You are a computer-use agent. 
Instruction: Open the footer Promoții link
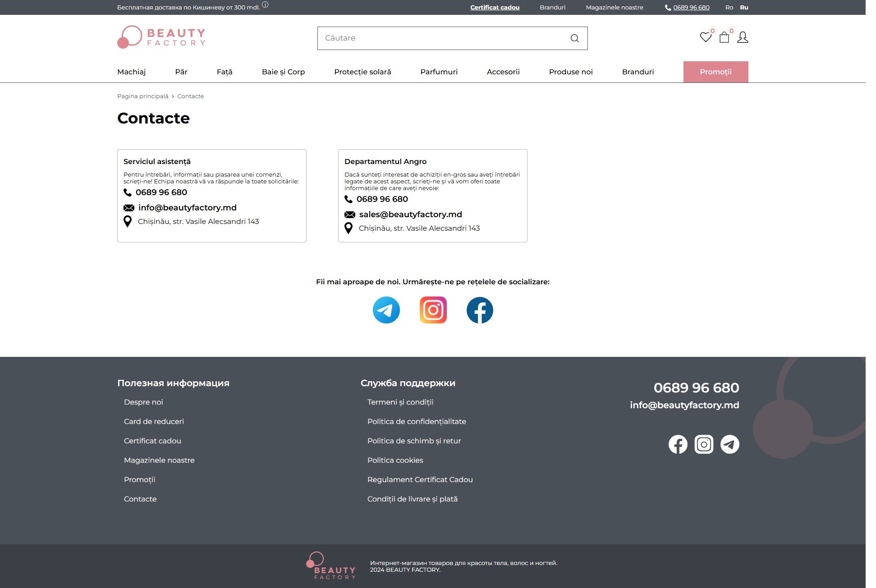[139, 480]
